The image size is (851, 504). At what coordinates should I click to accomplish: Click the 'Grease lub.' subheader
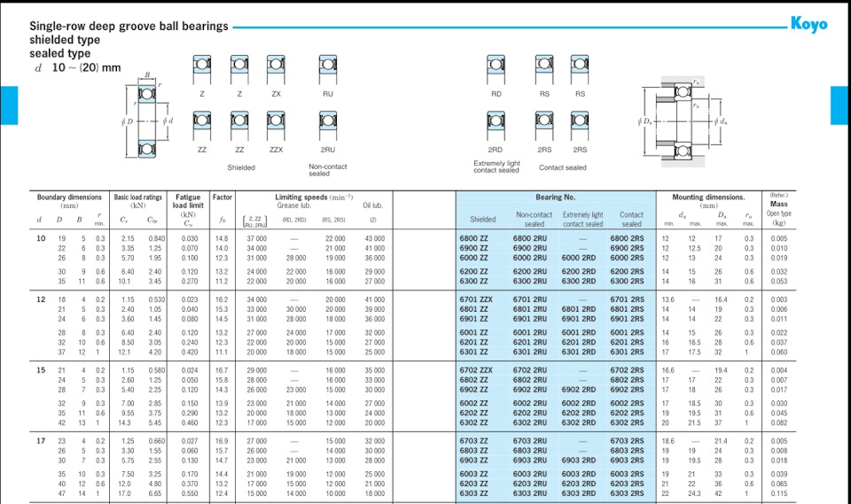pos(293,205)
